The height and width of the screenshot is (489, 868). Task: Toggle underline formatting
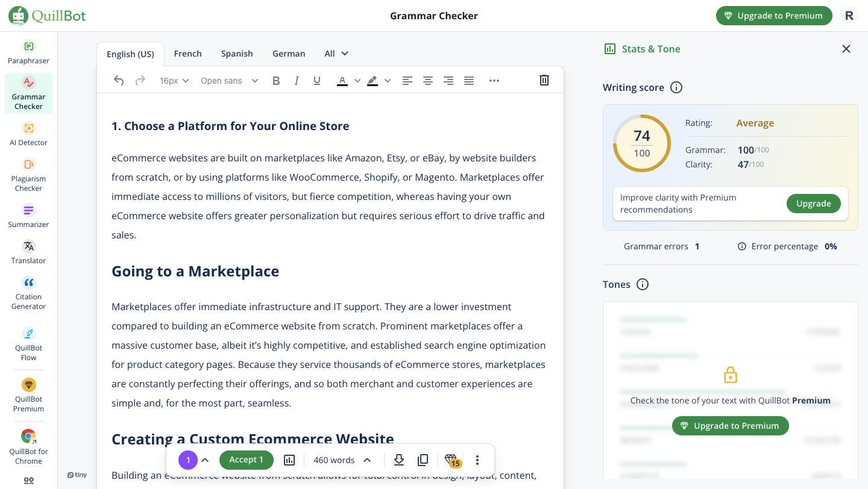[x=317, y=81]
